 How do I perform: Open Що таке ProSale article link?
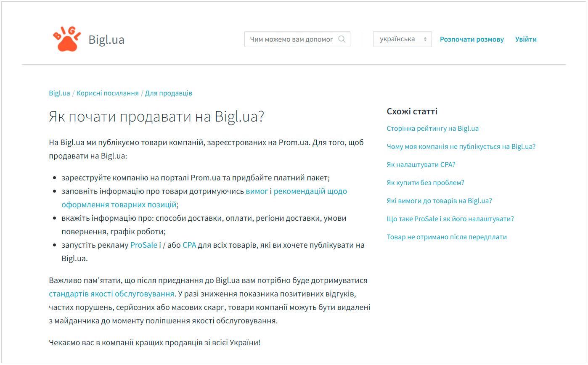click(450, 219)
